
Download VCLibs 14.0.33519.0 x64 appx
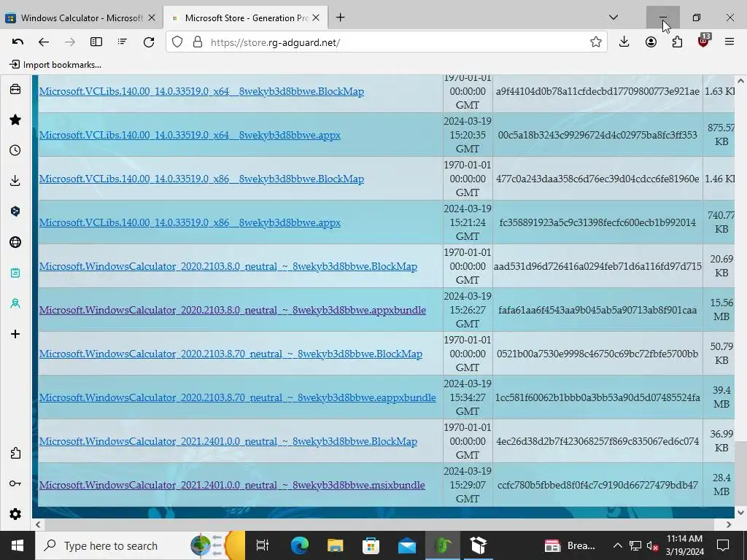click(x=190, y=135)
